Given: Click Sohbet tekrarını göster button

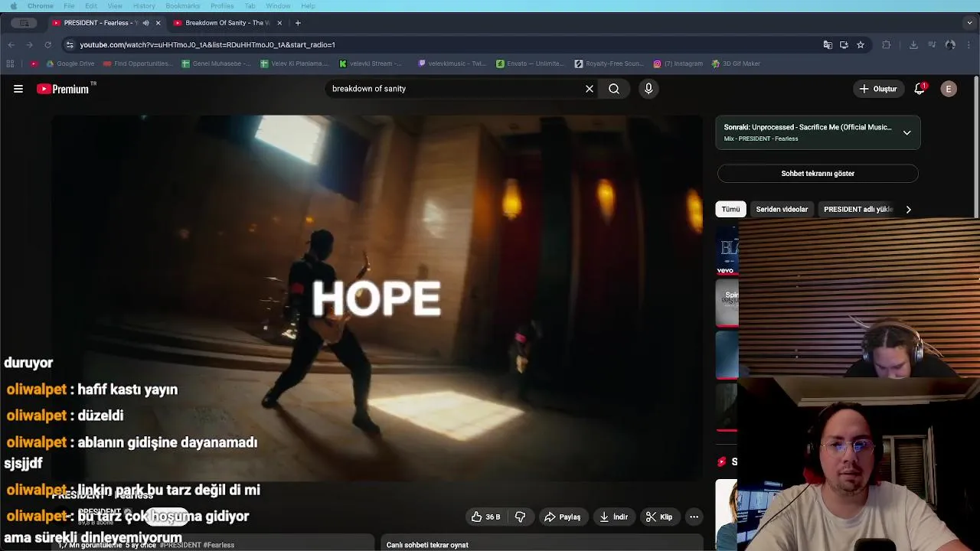Looking at the screenshot, I should click(818, 174).
